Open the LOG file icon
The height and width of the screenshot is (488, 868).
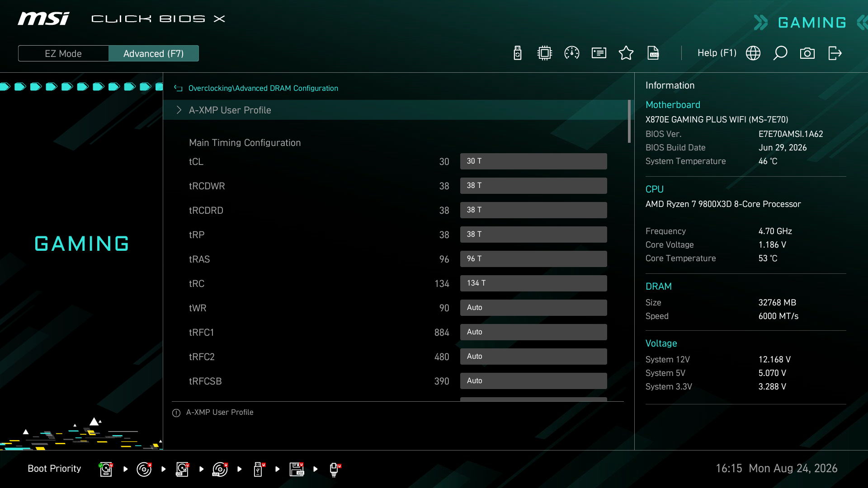pos(653,53)
